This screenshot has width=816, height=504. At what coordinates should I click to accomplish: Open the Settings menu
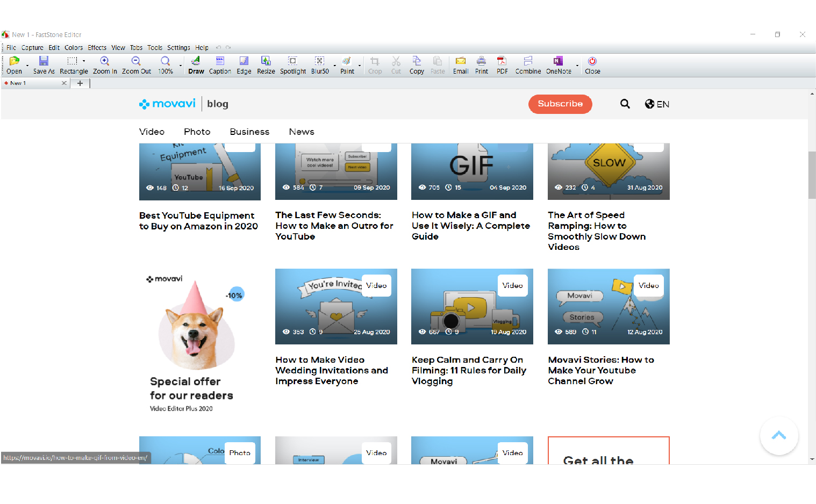click(x=178, y=48)
